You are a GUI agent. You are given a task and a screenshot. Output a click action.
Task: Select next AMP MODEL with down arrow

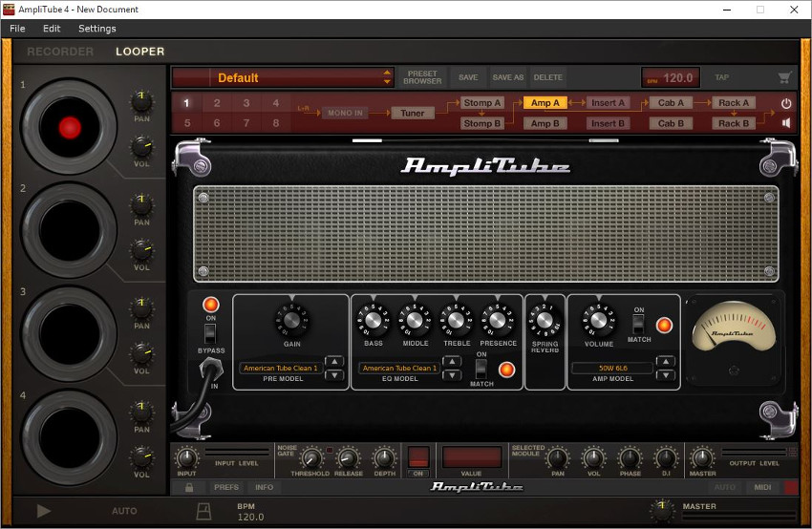pyautogui.click(x=666, y=374)
